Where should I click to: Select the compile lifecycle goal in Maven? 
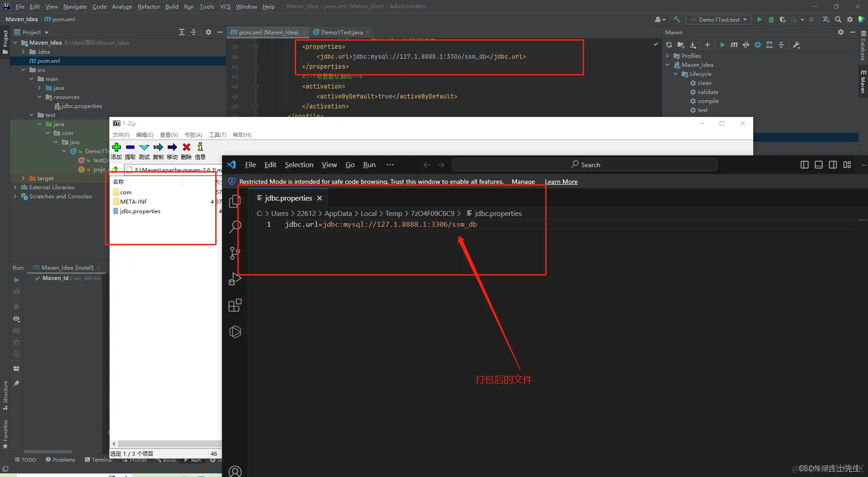pos(708,101)
